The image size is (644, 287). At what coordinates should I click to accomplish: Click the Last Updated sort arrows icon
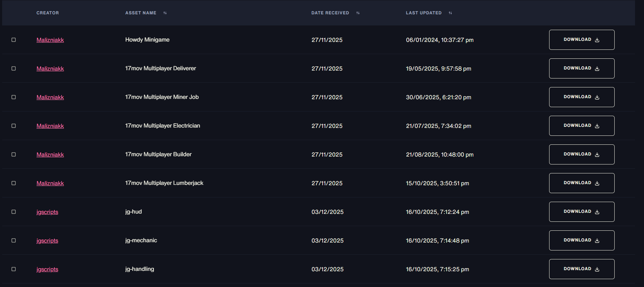[450, 13]
